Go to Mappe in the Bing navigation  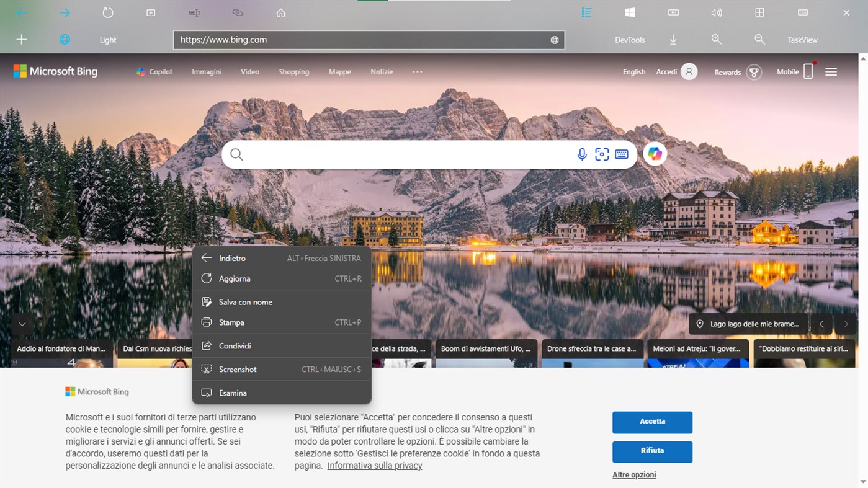click(x=340, y=72)
